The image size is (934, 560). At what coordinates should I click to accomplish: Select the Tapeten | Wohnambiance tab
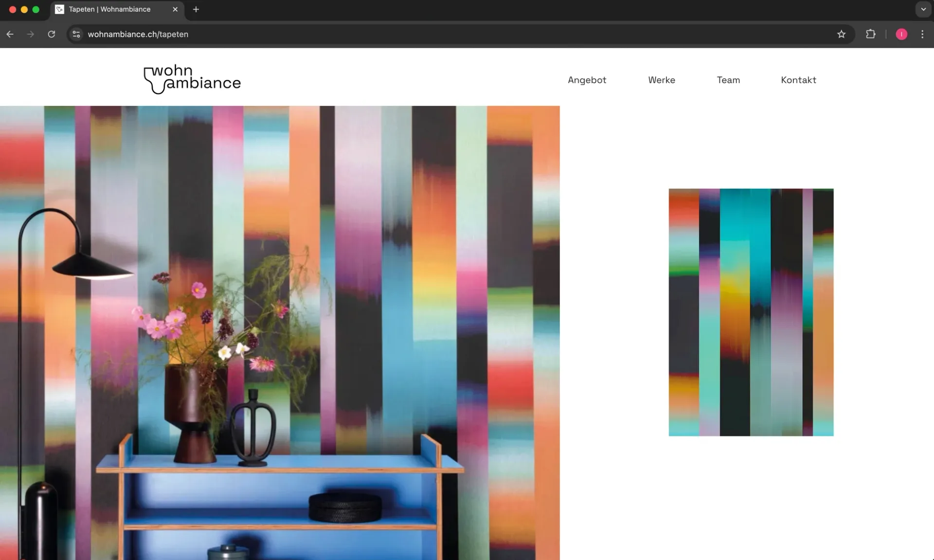[109, 9]
